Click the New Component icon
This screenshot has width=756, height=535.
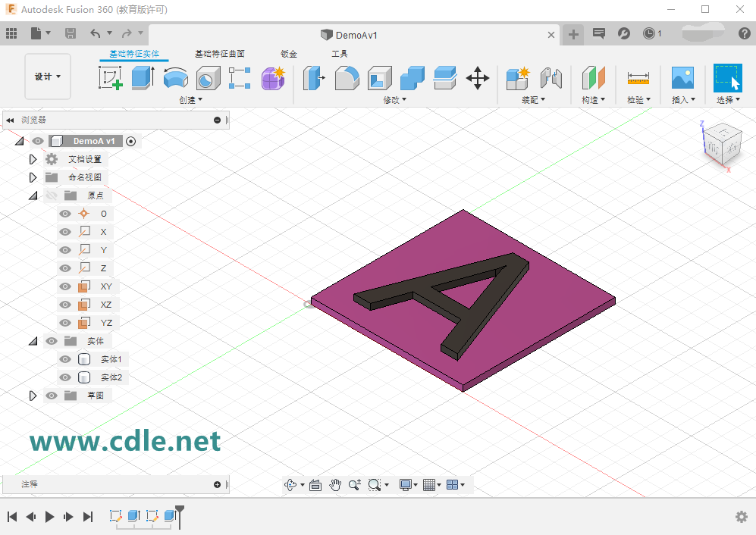click(519, 78)
